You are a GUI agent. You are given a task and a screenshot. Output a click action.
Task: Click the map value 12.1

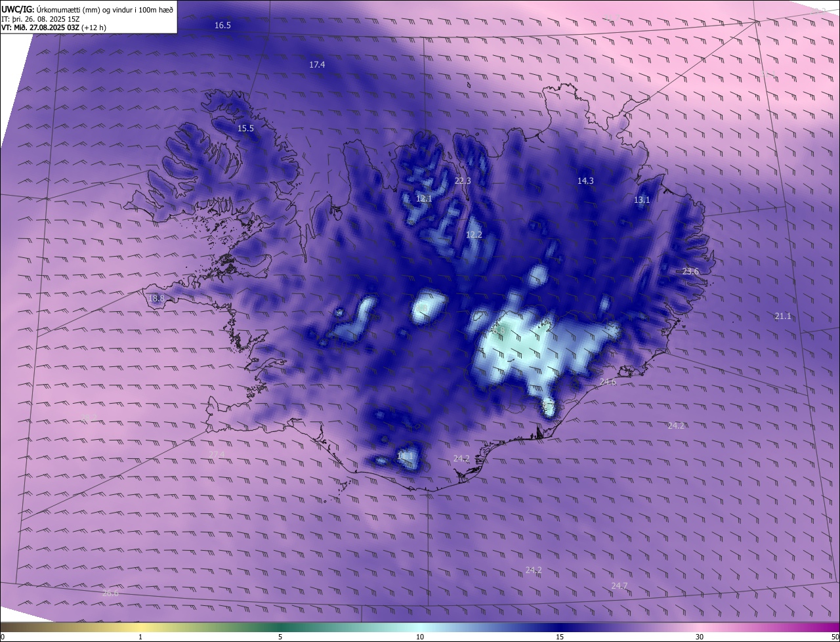[424, 198]
